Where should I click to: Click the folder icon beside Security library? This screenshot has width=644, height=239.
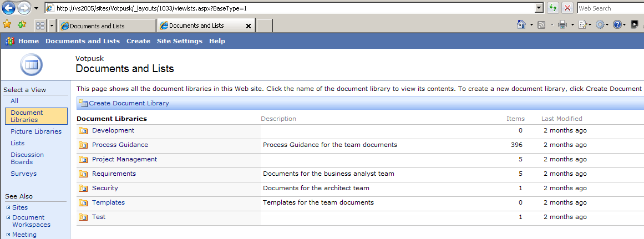click(x=83, y=188)
